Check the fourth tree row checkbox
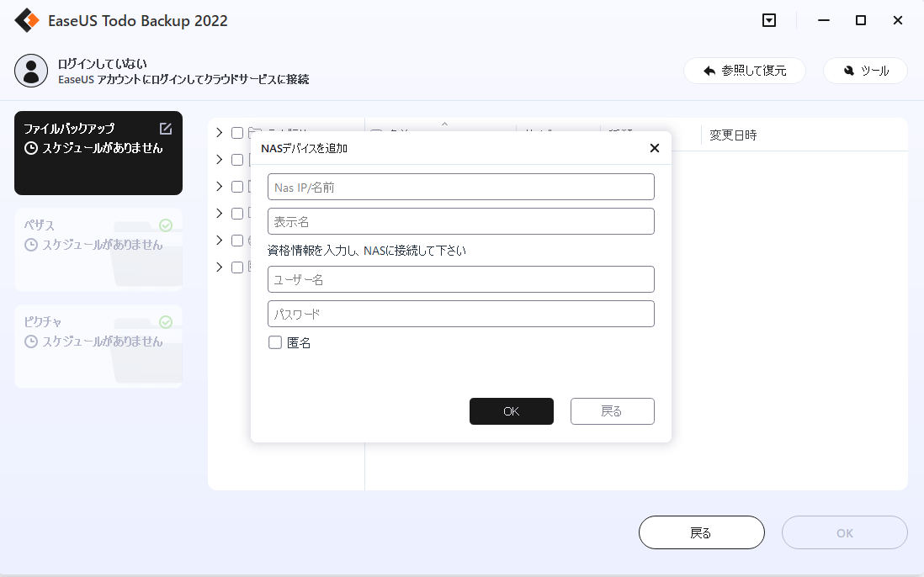The width and height of the screenshot is (924, 577). pyautogui.click(x=237, y=214)
